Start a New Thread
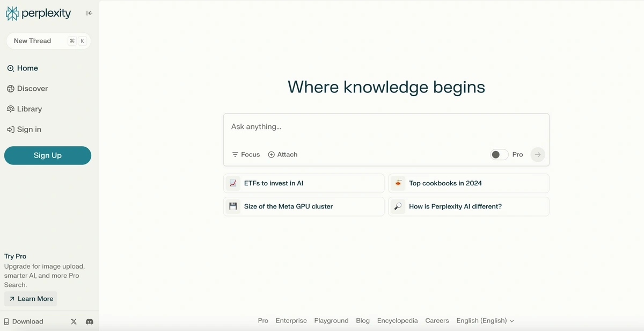 (48, 41)
